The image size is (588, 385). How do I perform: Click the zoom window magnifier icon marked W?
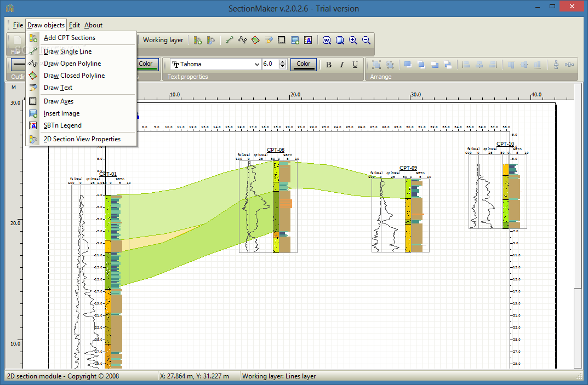tap(327, 40)
